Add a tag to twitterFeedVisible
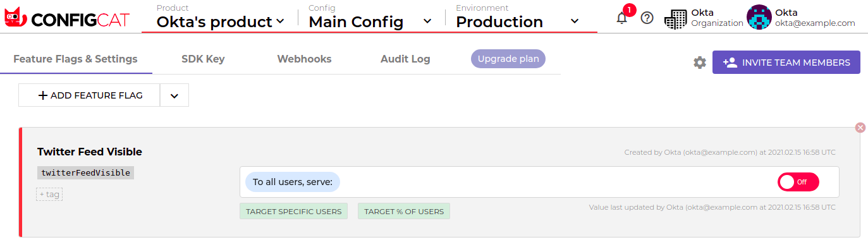This screenshot has height=247, width=868. click(x=49, y=195)
